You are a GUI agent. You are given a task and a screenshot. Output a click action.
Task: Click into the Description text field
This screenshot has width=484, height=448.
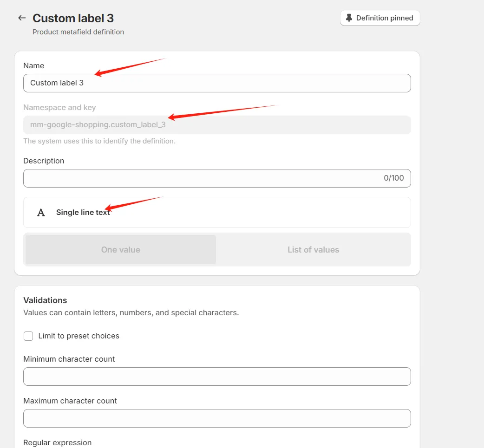pyautogui.click(x=200, y=178)
